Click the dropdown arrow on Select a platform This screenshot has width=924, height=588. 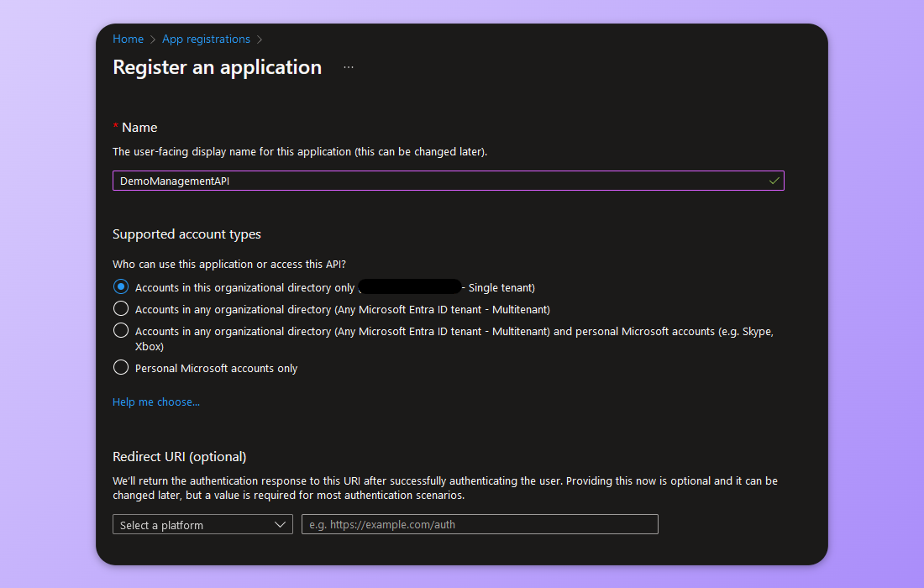click(280, 523)
